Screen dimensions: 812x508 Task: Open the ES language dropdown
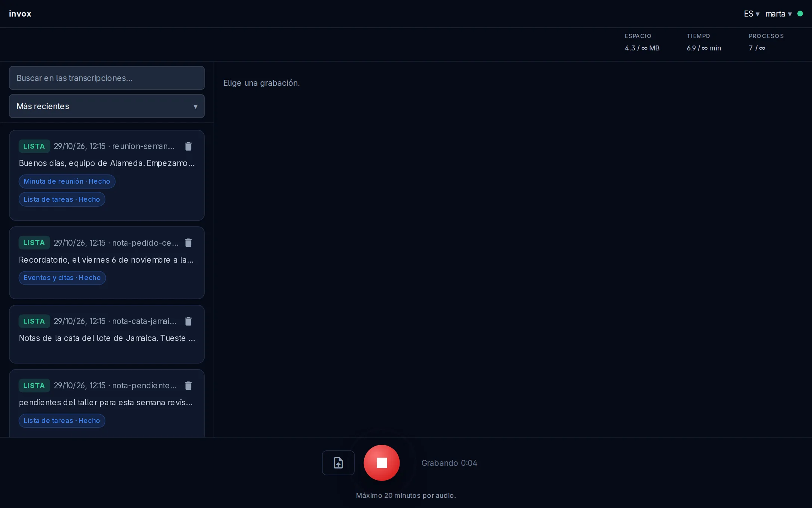click(x=751, y=14)
